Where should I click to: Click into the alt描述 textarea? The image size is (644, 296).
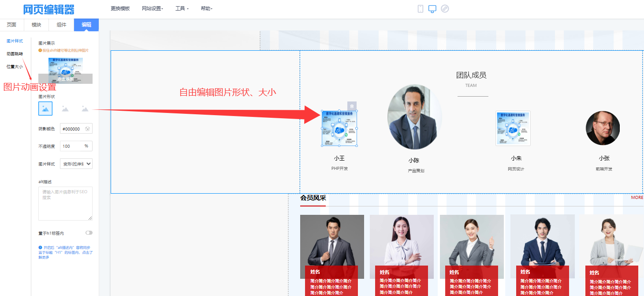65,203
